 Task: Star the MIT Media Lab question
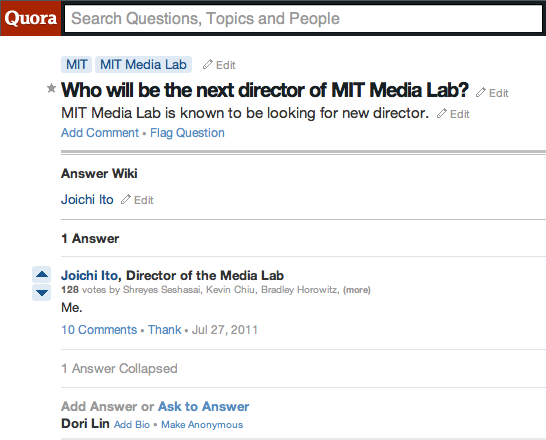(51, 88)
